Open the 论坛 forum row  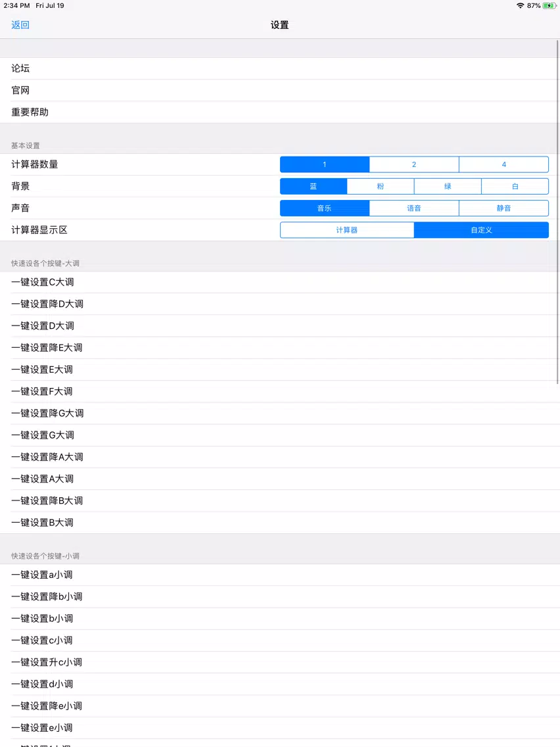280,68
